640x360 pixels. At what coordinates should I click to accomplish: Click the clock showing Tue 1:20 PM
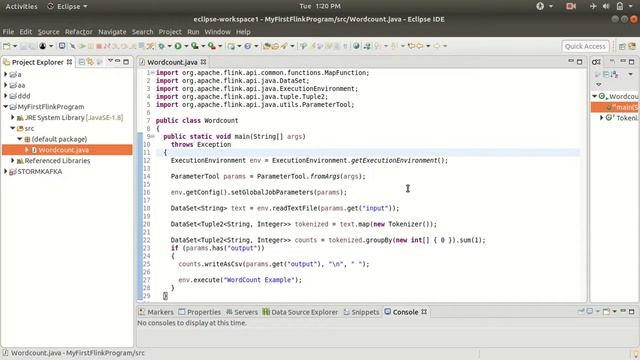tap(320, 6)
